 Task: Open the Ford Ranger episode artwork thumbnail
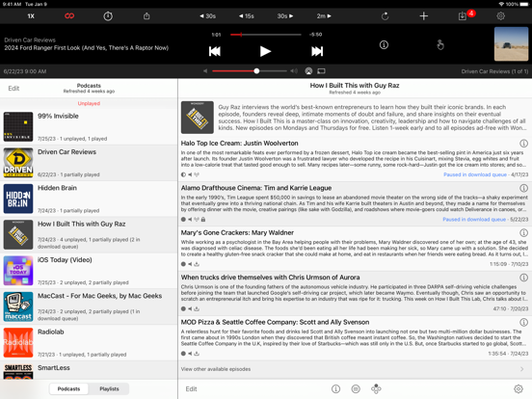[511, 44]
